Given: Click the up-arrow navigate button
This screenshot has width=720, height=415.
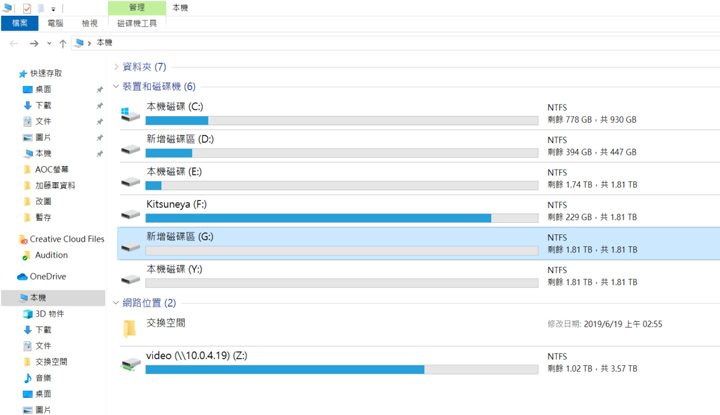Looking at the screenshot, I should (x=63, y=43).
